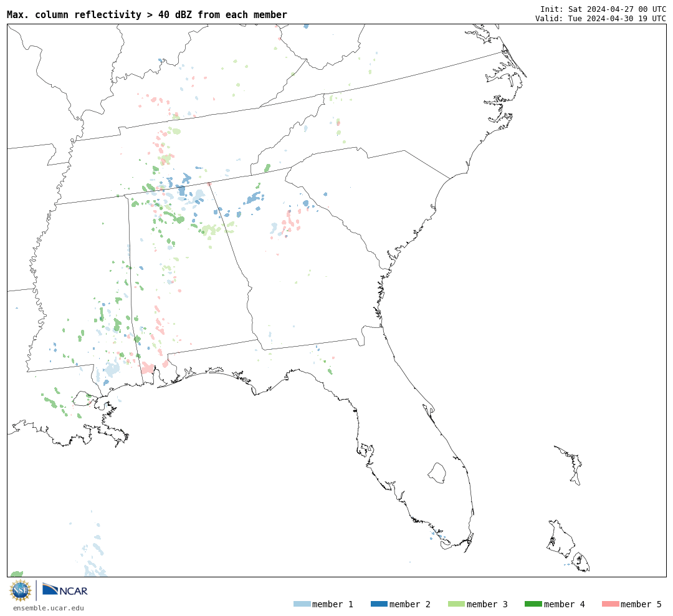Click the "member 3" legend label
The width and height of the screenshot is (673, 616).
coord(487,604)
